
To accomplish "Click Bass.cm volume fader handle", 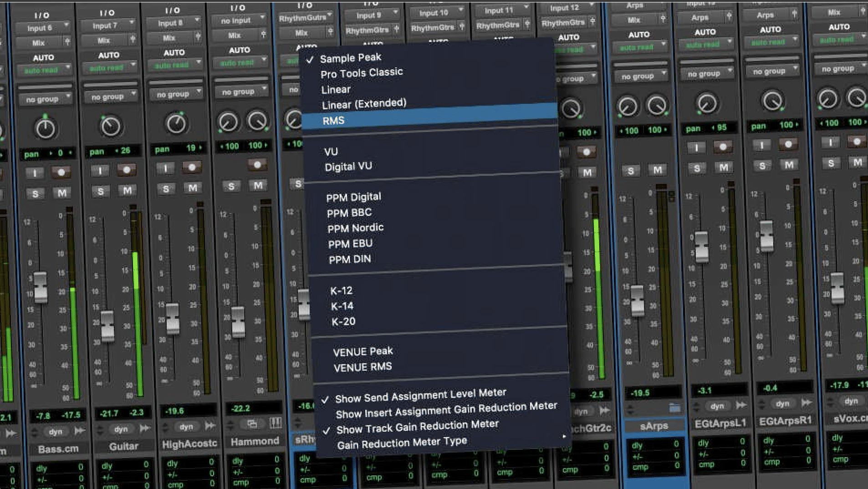I will click(x=41, y=288).
